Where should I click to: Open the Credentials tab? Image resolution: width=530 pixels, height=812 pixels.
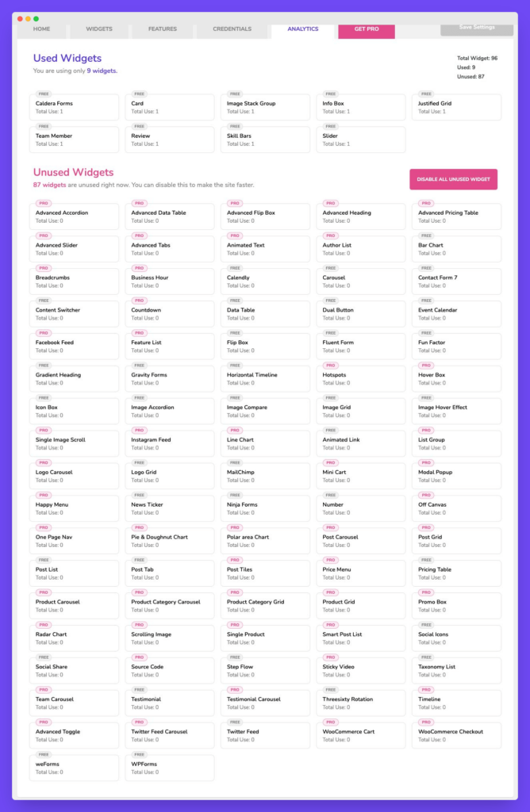click(231, 29)
